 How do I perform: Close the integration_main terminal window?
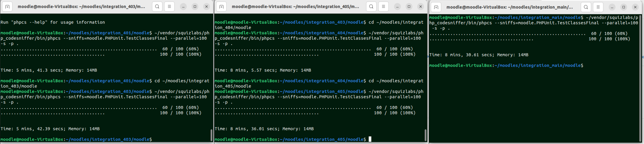point(635,7)
